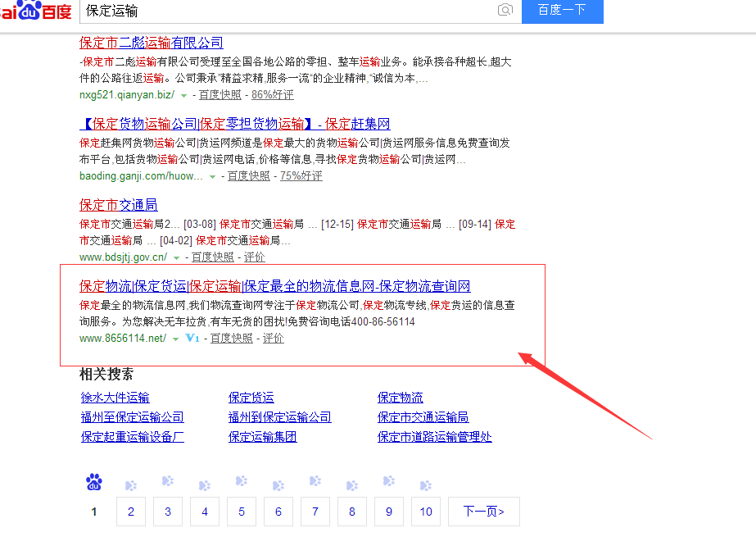Click the 75%好评 rating link
756x555 pixels.
click(301, 175)
